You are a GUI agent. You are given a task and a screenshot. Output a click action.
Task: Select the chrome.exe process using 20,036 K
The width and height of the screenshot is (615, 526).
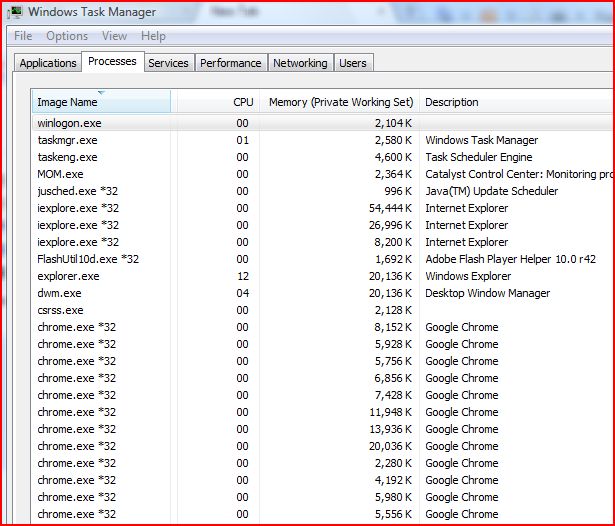(77, 446)
